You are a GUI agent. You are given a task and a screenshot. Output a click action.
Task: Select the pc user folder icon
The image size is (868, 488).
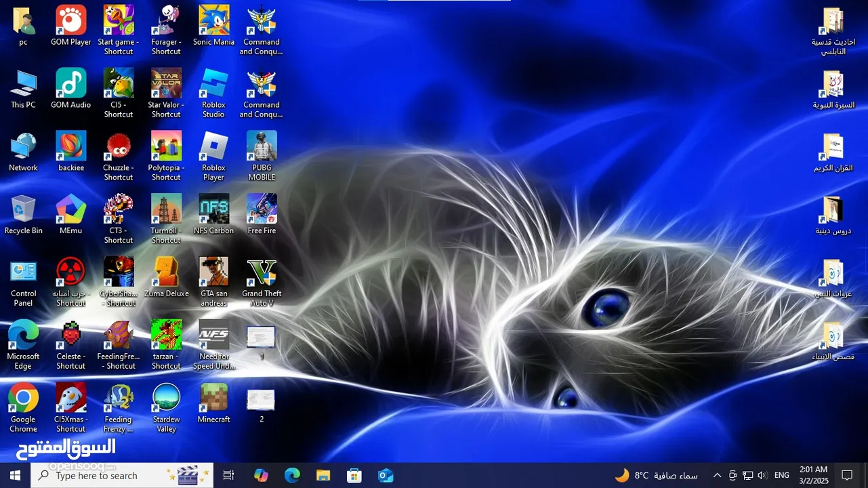pyautogui.click(x=23, y=26)
